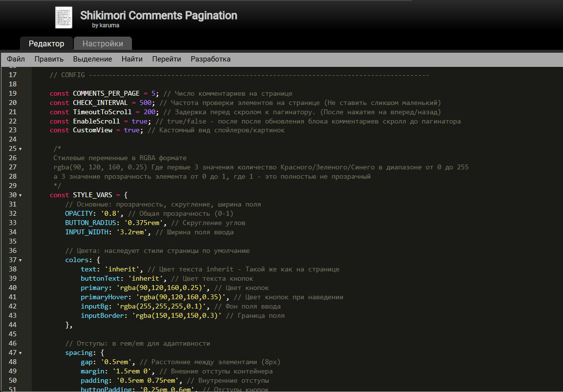Collapse the colors block at line 37
563x392 pixels.
pos(21,260)
